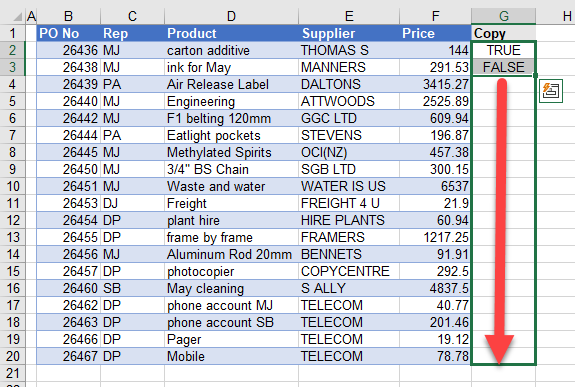The image size is (575, 387).
Task: Open the Quick Analysis button beside column G
Action: pyautogui.click(x=551, y=91)
